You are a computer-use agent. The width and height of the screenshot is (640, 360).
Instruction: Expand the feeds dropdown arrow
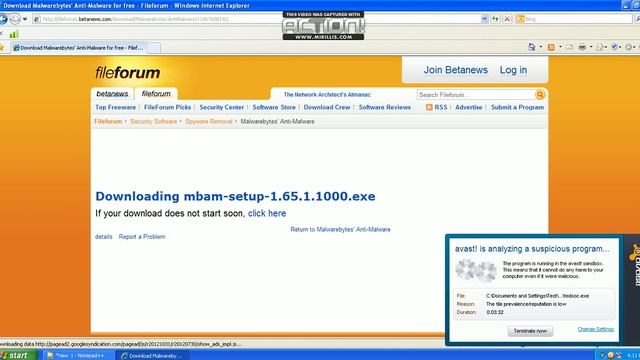[x=560, y=47]
